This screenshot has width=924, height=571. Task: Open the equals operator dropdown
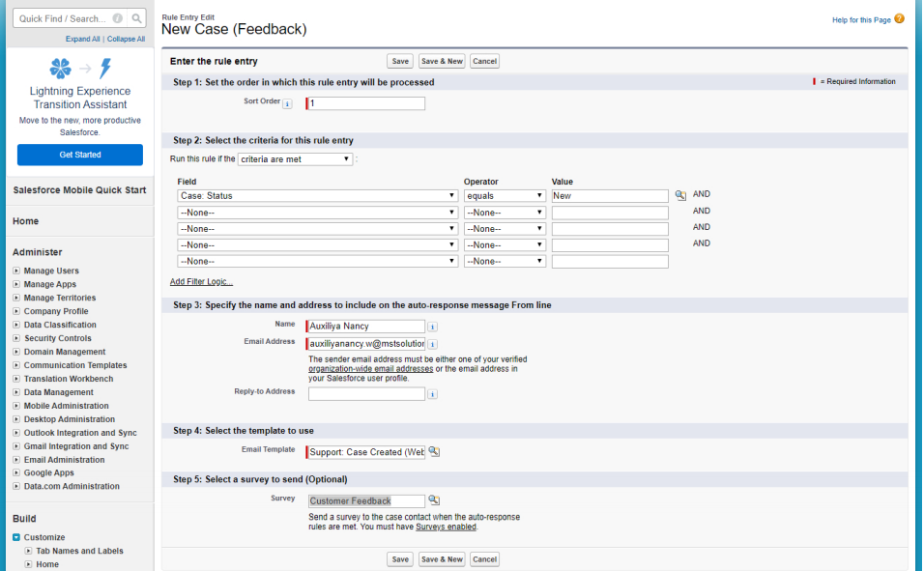(x=504, y=193)
